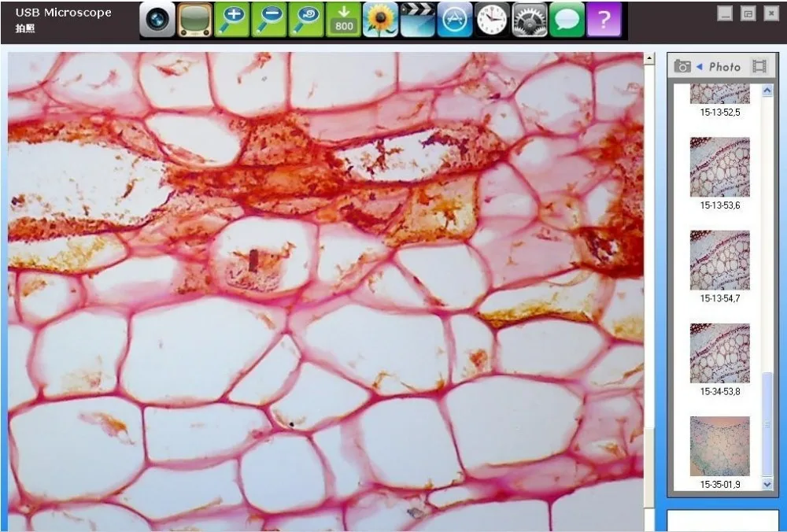This screenshot has height=532, width=787.
Task: Click the main image view scroll up arrow
Action: [649, 59]
